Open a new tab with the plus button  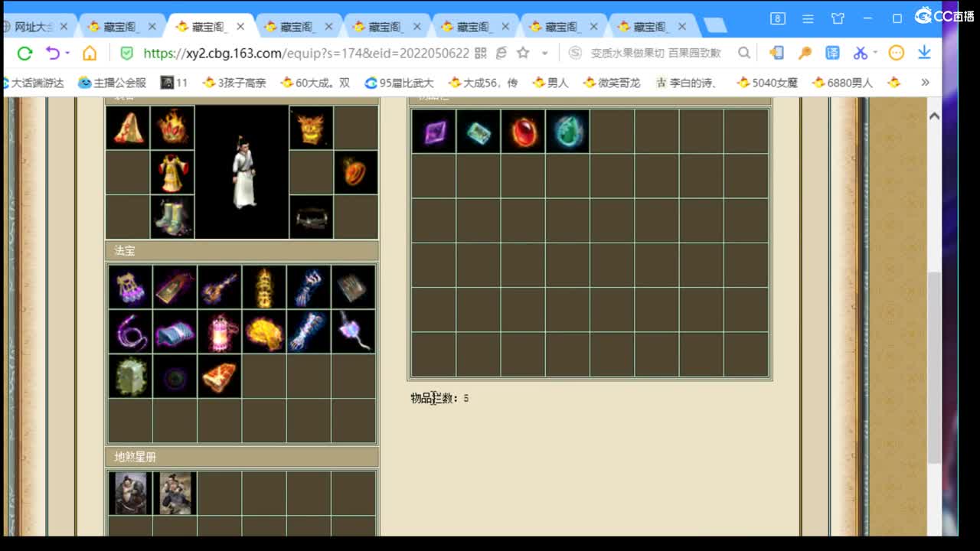715,26
